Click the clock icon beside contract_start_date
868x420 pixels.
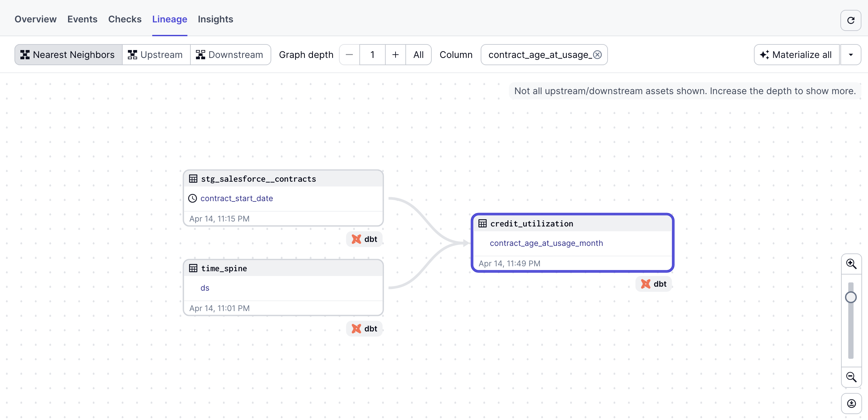pos(192,198)
